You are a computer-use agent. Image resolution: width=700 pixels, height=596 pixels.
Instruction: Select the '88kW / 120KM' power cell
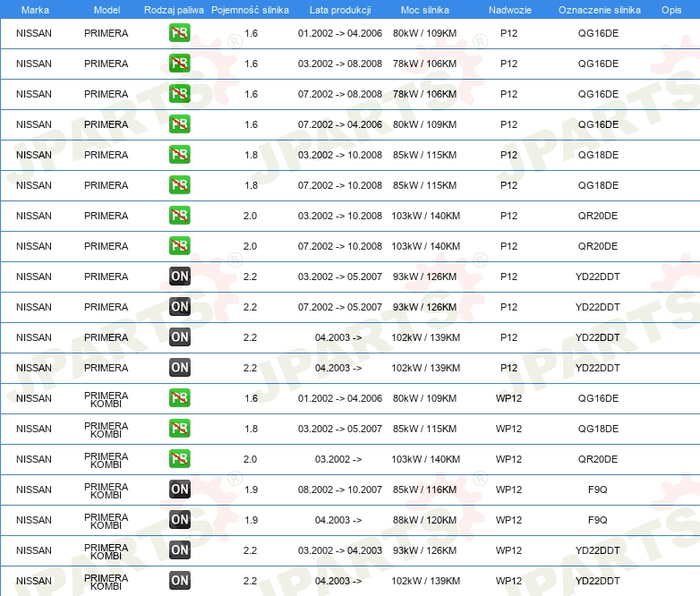pyautogui.click(x=424, y=520)
